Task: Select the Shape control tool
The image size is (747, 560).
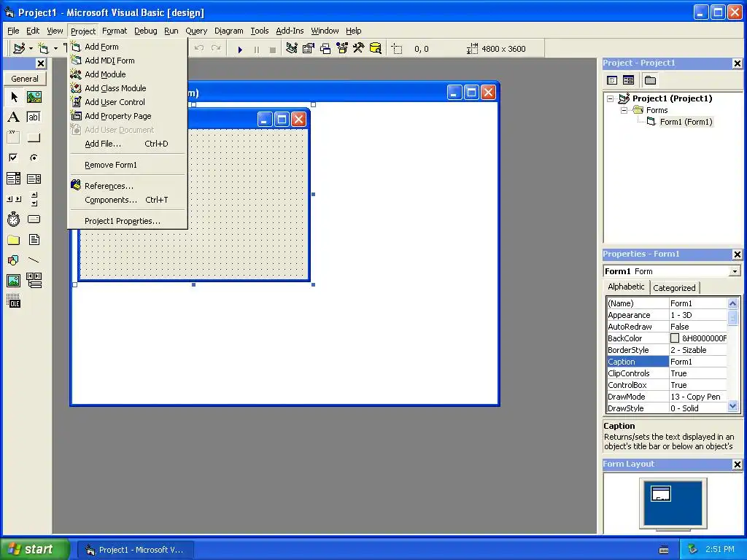Action: [14, 260]
